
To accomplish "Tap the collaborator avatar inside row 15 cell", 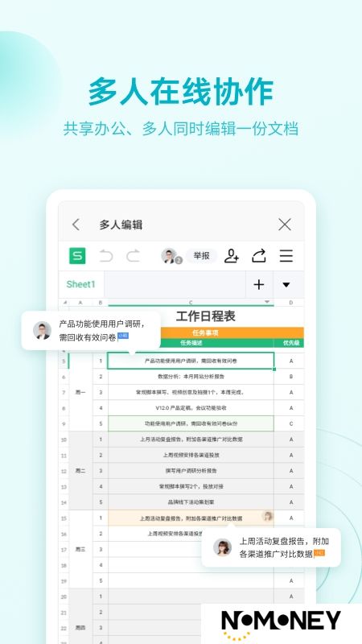I will (x=267, y=516).
